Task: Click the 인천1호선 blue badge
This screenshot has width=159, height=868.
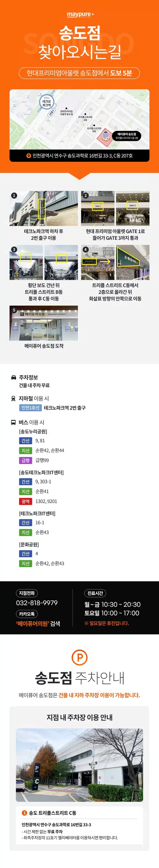Action: 31,408
